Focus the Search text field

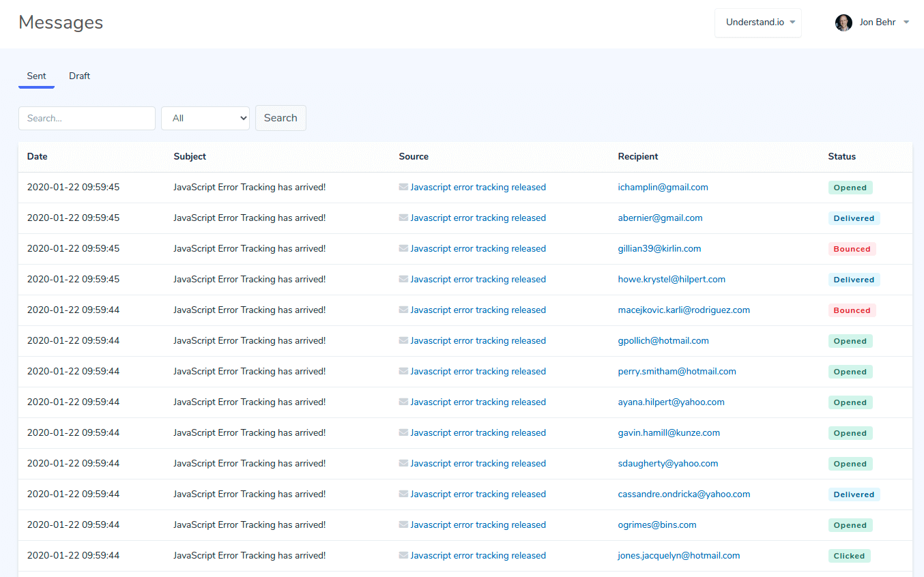[x=87, y=118]
